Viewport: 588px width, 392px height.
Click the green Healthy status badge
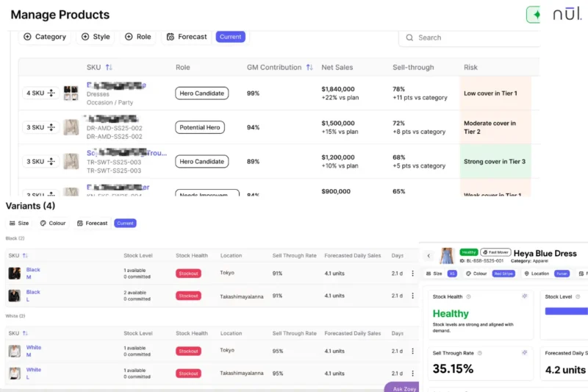pos(469,252)
